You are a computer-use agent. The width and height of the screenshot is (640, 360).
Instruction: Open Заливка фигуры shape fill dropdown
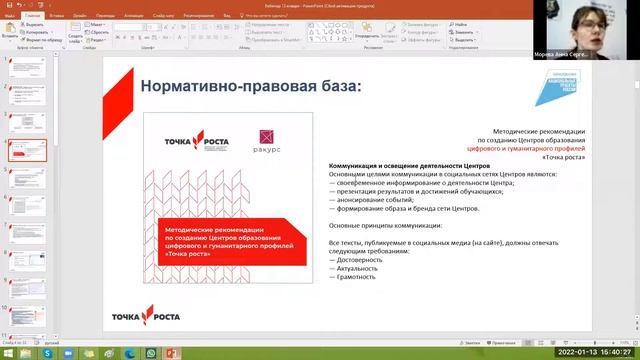[x=421, y=24]
